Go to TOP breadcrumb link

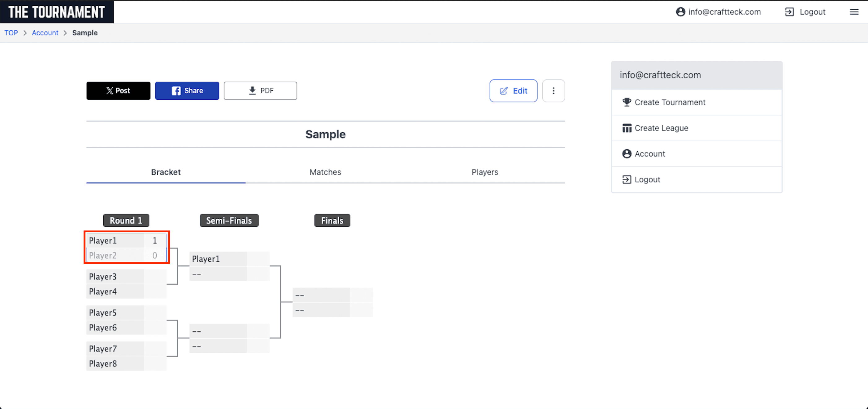tap(11, 33)
